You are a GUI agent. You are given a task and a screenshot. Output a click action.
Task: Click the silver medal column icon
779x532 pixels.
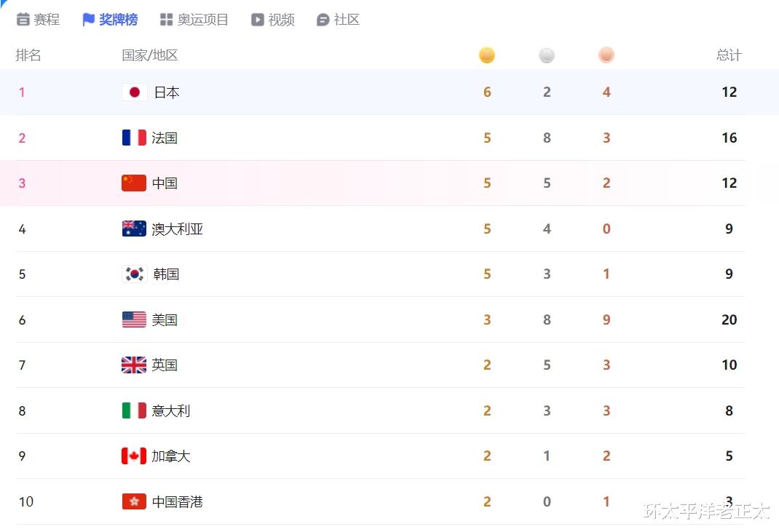tap(547, 55)
